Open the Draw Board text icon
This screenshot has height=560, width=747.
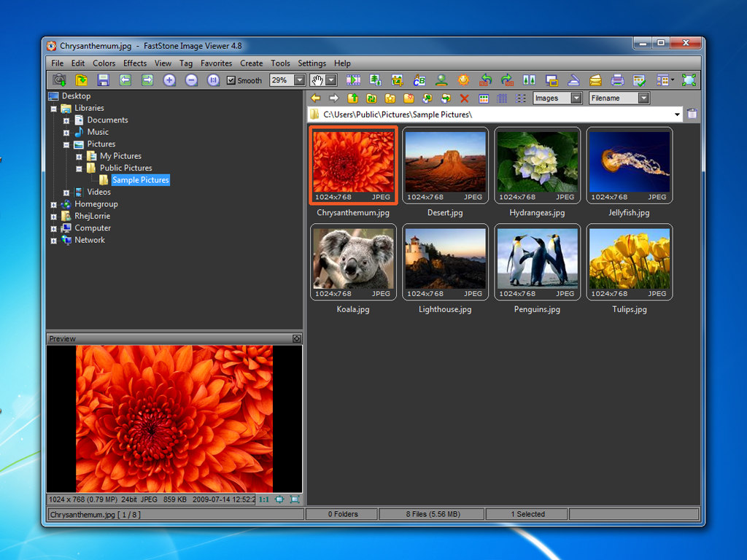[x=419, y=80]
